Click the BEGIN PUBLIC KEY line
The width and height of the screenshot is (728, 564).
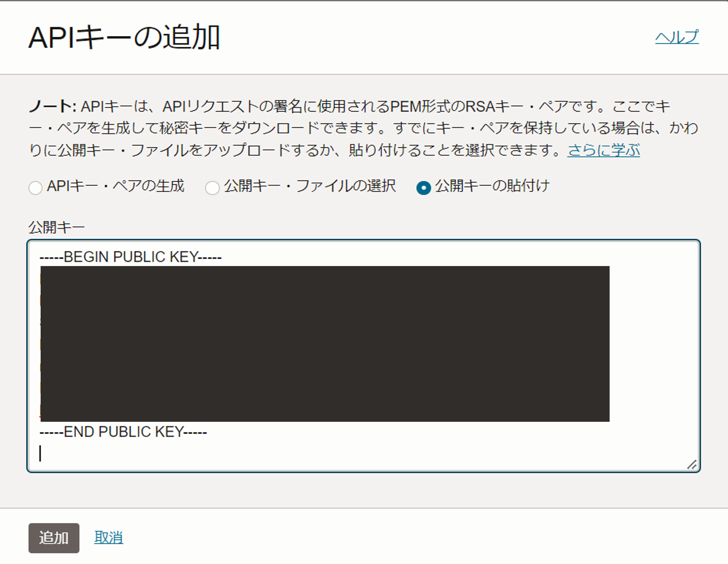[x=131, y=257]
